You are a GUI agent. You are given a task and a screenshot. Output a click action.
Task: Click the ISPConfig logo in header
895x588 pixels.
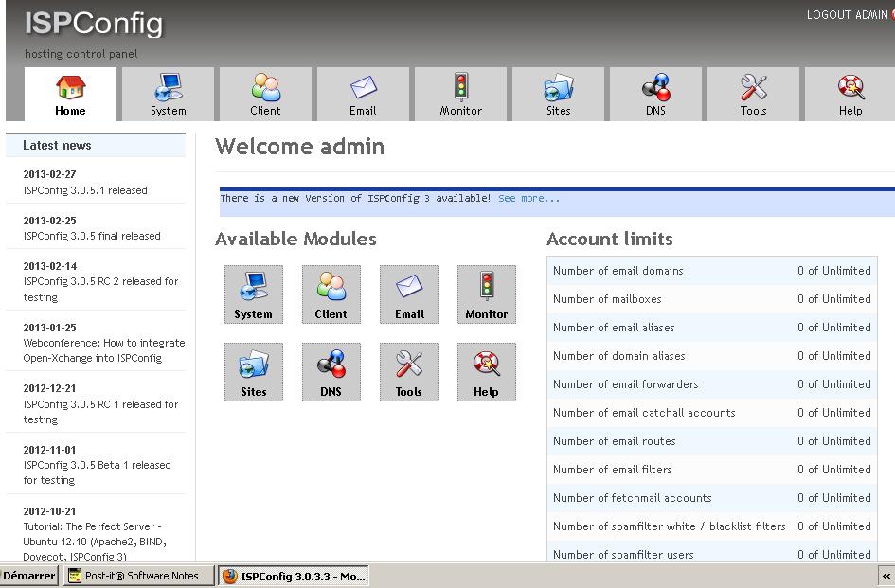click(94, 24)
